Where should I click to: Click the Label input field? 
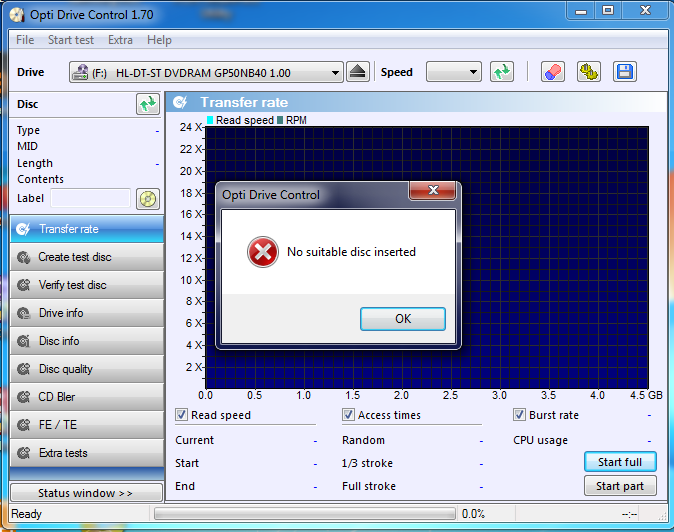[90, 198]
